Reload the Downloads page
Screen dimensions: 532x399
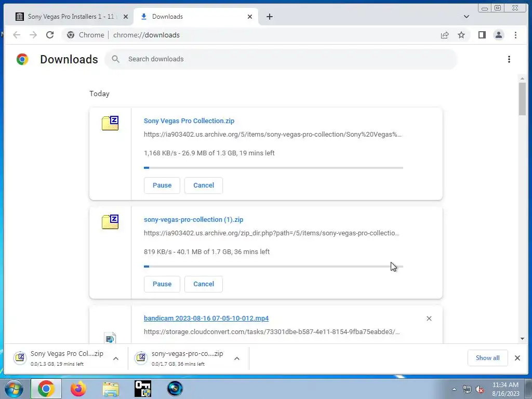tap(50, 35)
